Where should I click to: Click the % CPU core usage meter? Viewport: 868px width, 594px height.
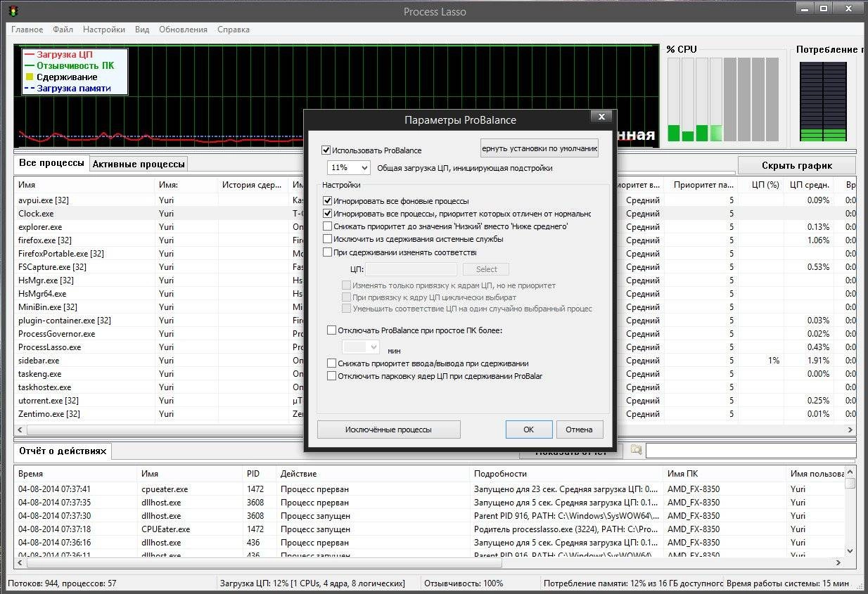coord(723,100)
